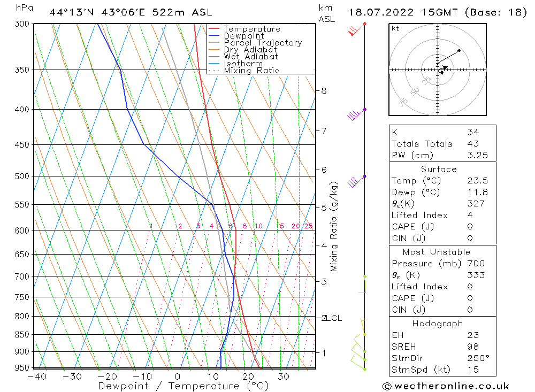This screenshot has width=535, height=392.
Task: Click the Mixing Ratio legend entry
Action: tap(244, 70)
